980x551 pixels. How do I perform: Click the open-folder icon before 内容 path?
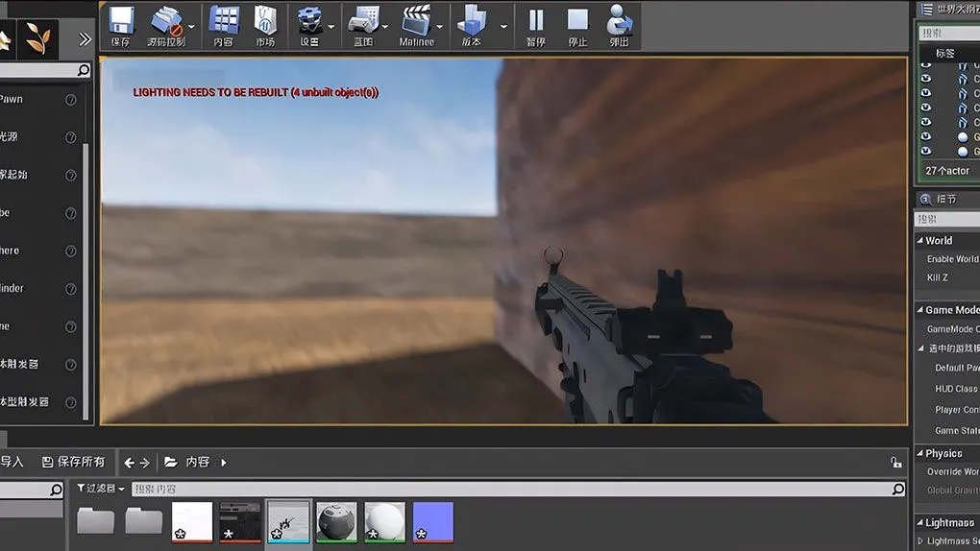pos(171,463)
